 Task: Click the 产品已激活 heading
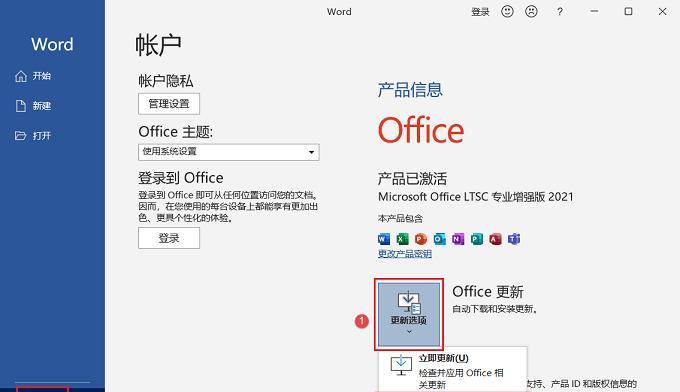[x=412, y=179]
